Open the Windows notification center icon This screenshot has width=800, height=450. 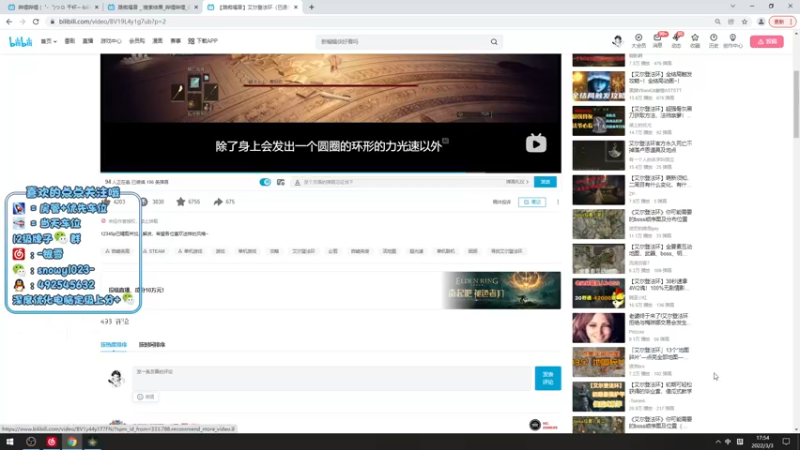786,442
